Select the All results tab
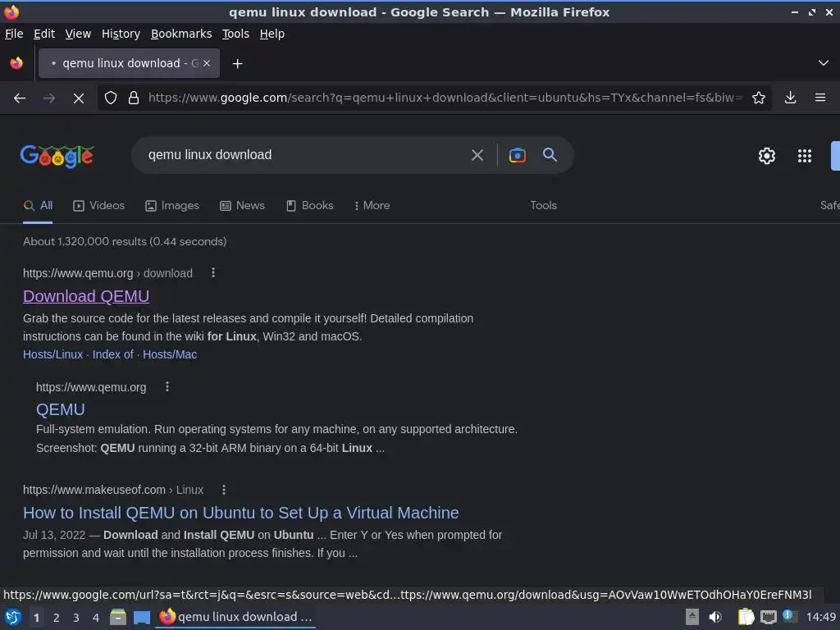Screen dimensions: 840x630 (38, 206)
